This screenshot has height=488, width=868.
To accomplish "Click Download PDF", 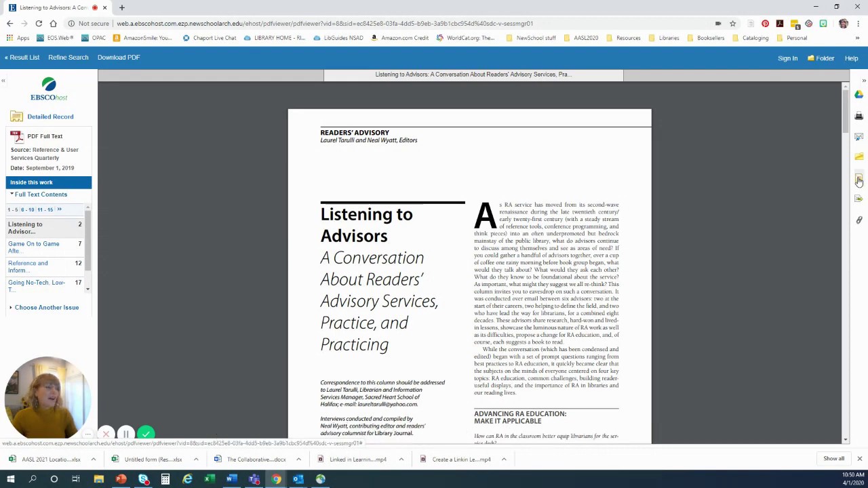I will [x=119, y=58].
